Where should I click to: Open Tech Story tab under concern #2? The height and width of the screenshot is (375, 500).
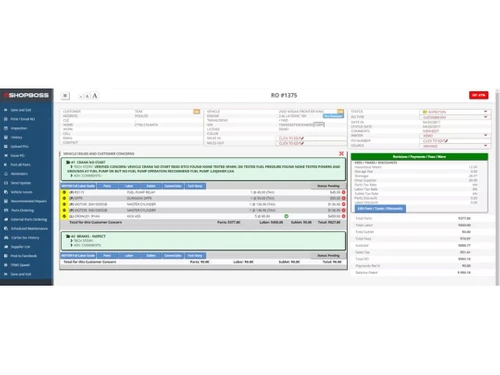click(x=195, y=256)
